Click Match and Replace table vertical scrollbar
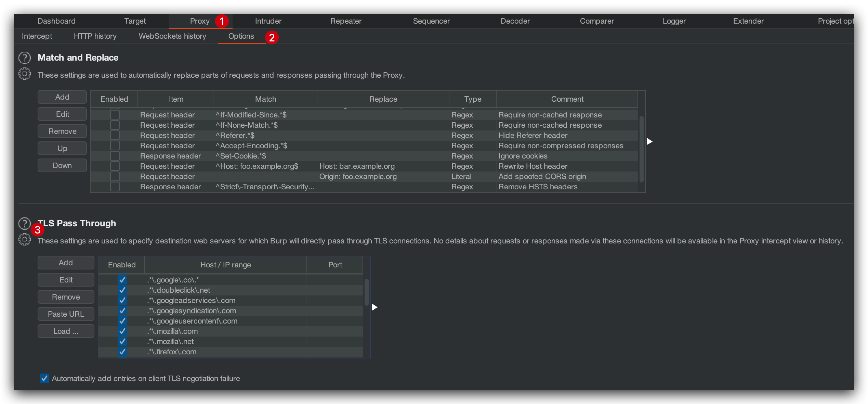This screenshot has height=404, width=868. coord(642,149)
